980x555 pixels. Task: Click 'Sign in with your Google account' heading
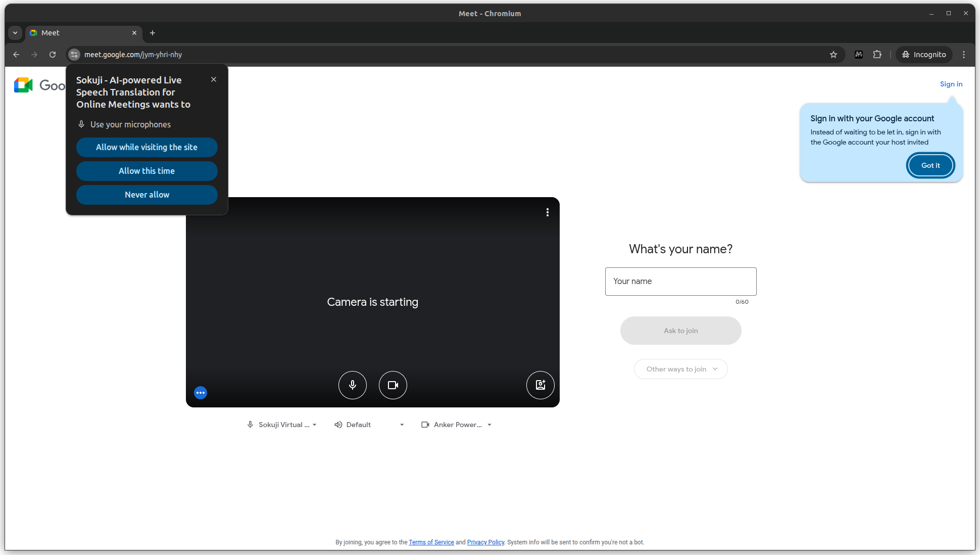(872, 118)
